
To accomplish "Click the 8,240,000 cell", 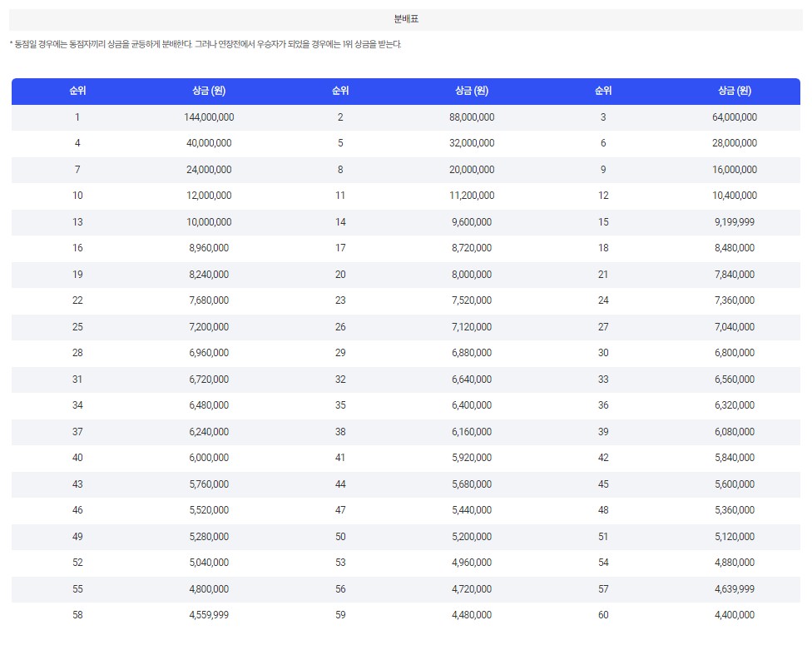I will tap(209, 274).
